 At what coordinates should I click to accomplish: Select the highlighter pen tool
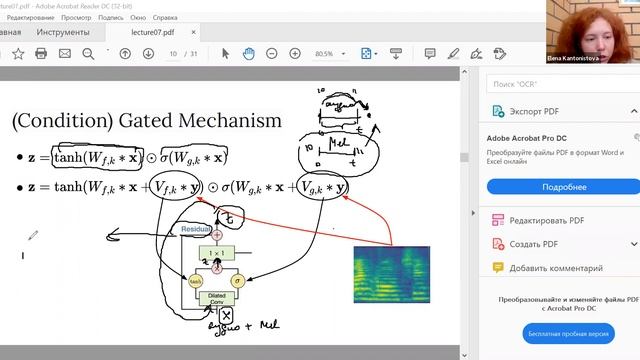[453, 53]
